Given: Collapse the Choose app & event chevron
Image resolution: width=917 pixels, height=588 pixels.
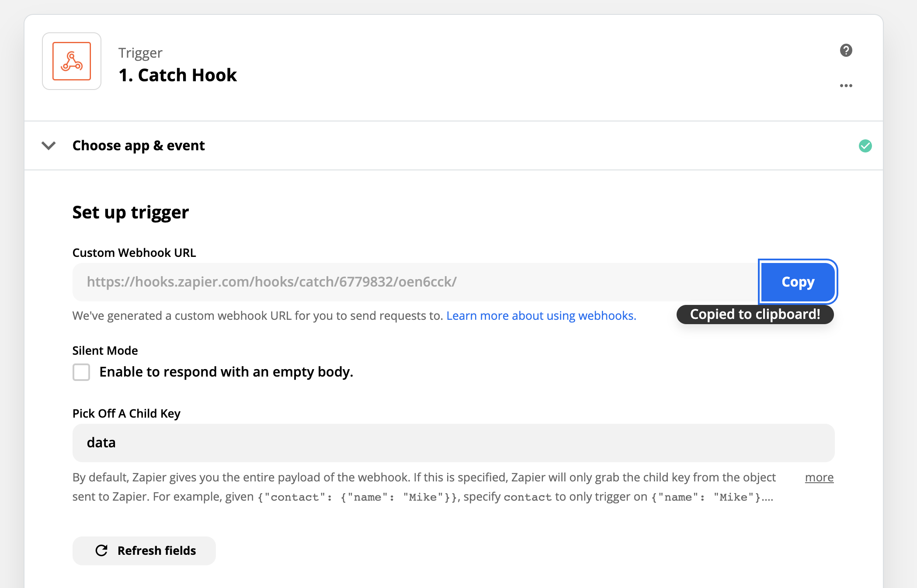Looking at the screenshot, I should pyautogui.click(x=49, y=145).
